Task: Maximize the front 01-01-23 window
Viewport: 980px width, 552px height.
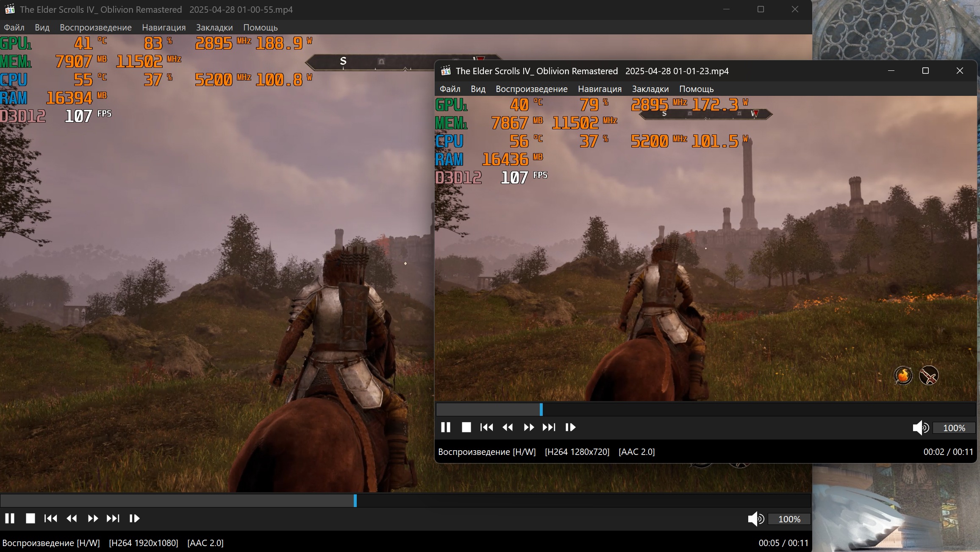Action: click(x=925, y=71)
